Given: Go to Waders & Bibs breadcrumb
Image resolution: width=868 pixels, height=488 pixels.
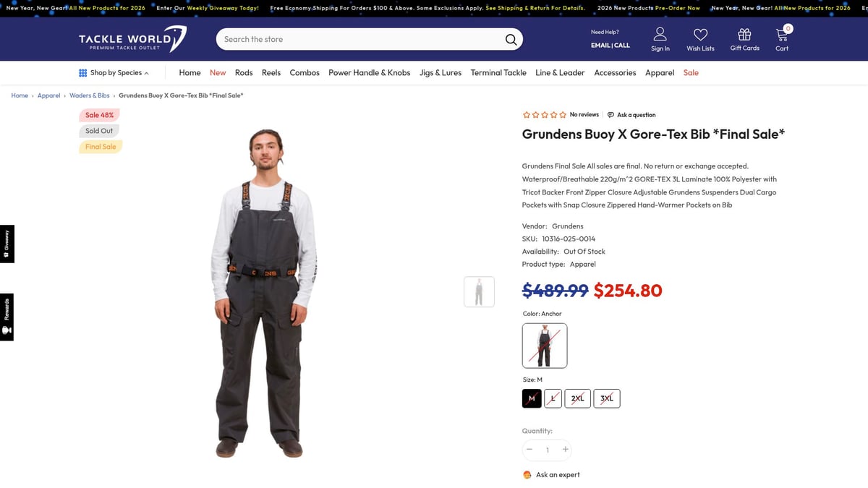Looking at the screenshot, I should click(90, 95).
